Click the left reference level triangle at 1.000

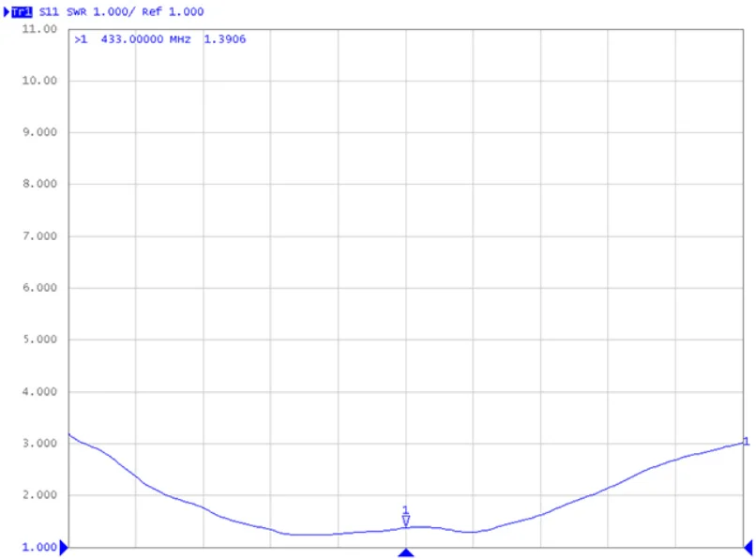tap(64, 548)
